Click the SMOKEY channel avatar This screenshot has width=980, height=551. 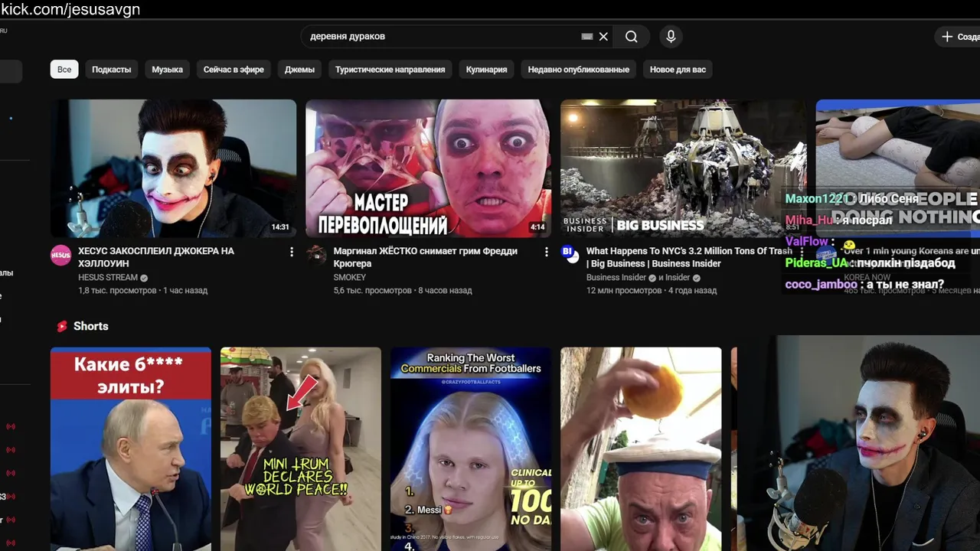click(316, 255)
